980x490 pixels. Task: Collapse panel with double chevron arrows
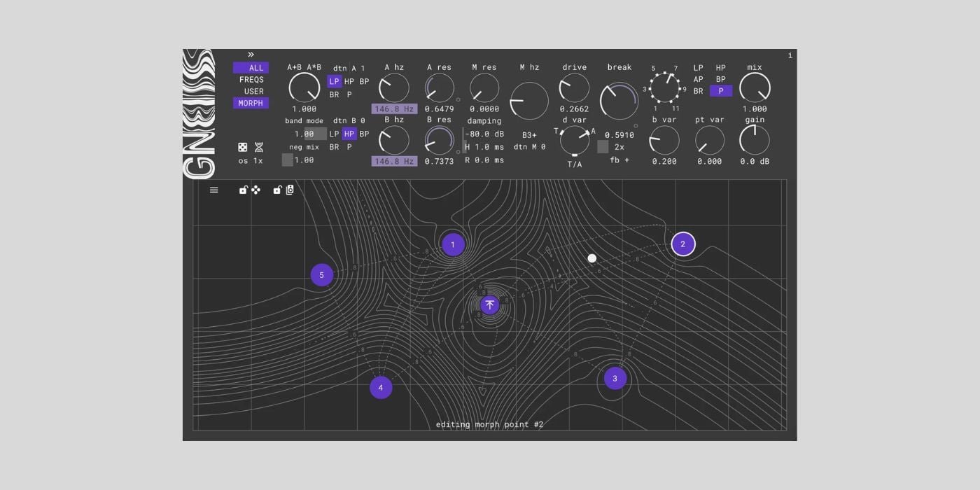click(x=251, y=55)
